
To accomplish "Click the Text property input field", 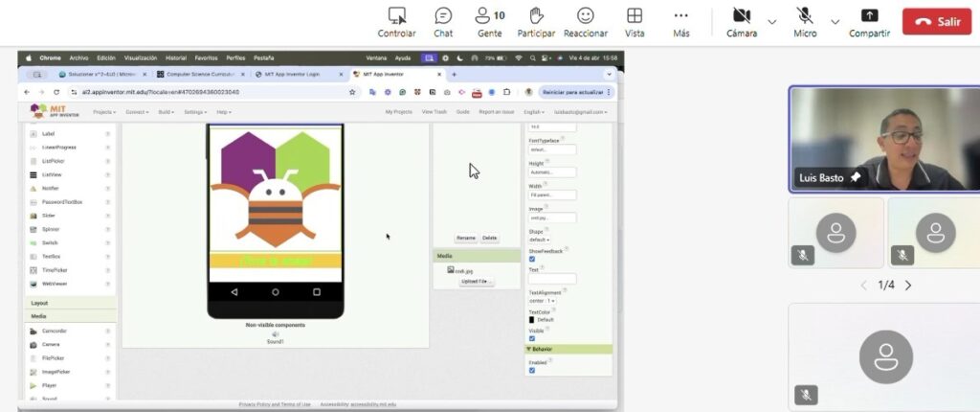I will tap(552, 279).
